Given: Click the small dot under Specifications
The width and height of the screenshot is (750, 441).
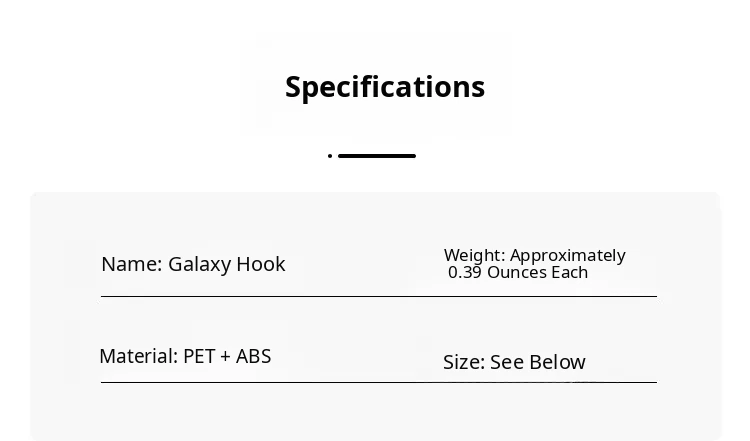Looking at the screenshot, I should pyautogui.click(x=330, y=156).
